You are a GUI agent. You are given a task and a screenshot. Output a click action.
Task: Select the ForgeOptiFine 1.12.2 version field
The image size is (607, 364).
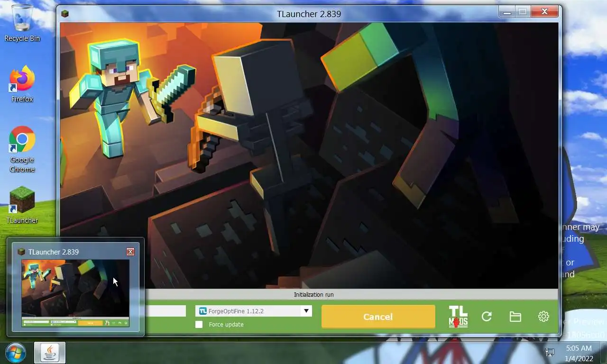pyautogui.click(x=254, y=311)
